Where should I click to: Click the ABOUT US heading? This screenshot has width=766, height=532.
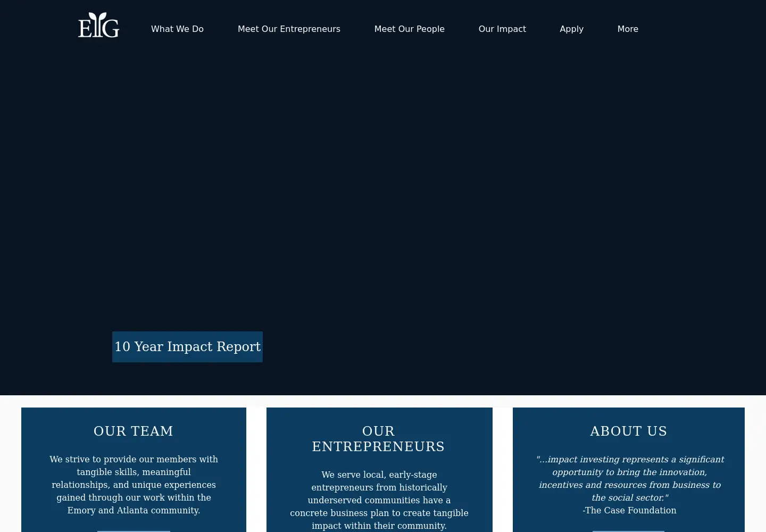point(629,431)
